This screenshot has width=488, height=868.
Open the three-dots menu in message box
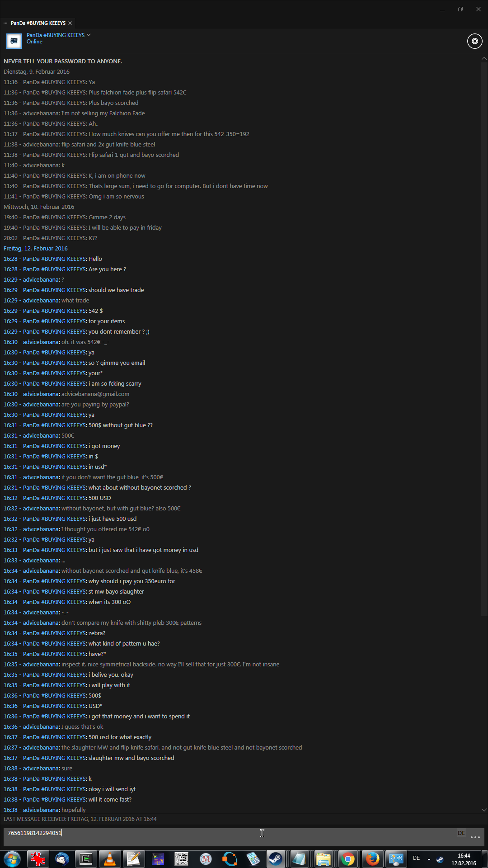475,837
